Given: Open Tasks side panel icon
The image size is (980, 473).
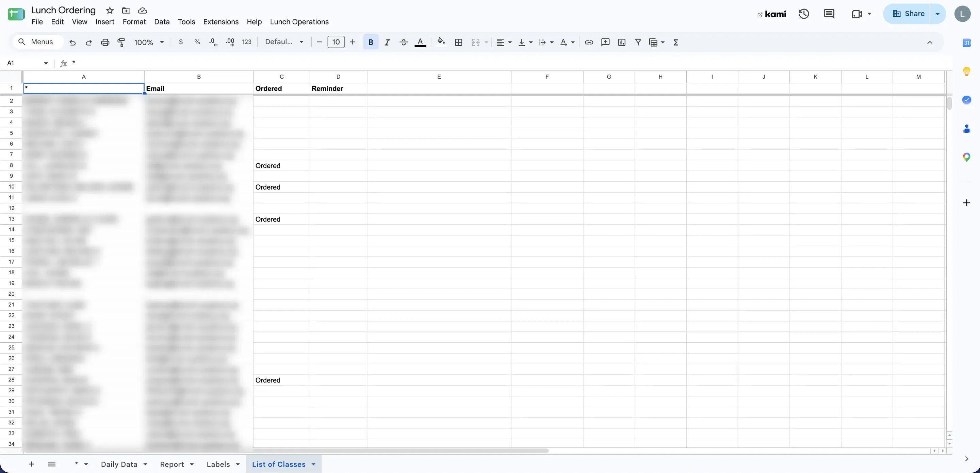Looking at the screenshot, I should pos(966,100).
